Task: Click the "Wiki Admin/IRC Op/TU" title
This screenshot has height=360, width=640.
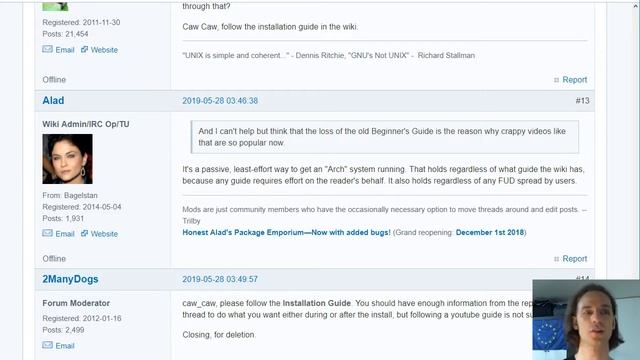Action: coord(86,124)
